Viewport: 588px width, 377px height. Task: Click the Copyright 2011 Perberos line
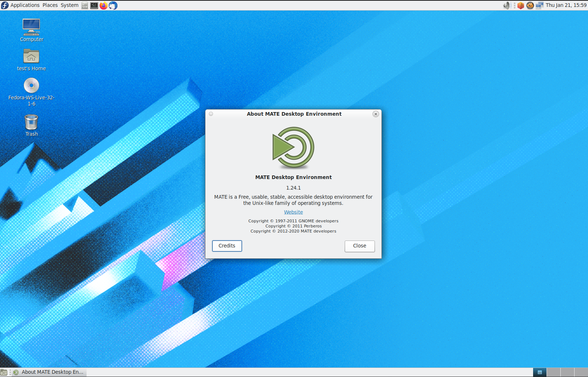[293, 226]
